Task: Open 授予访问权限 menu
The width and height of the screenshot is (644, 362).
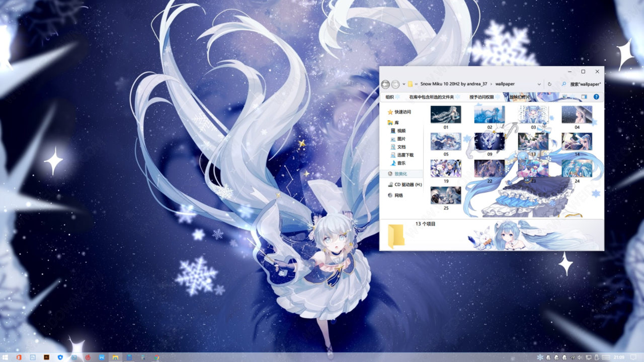Action: 481,97
